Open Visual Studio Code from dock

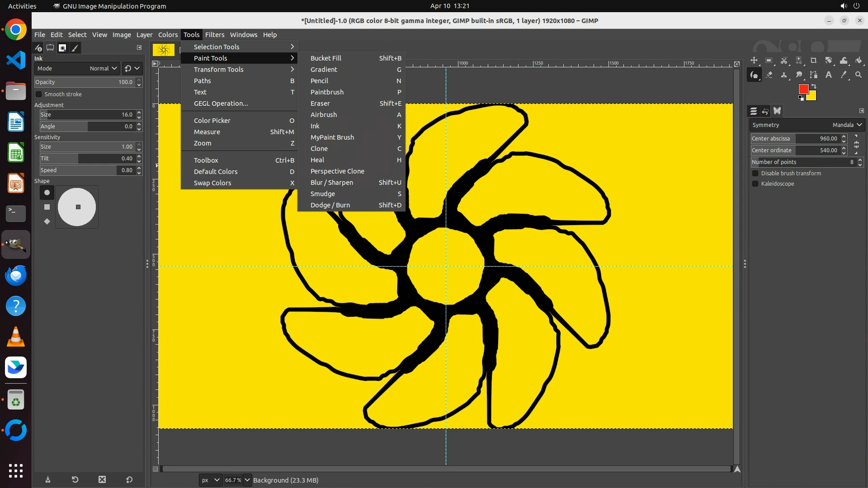[16, 60]
